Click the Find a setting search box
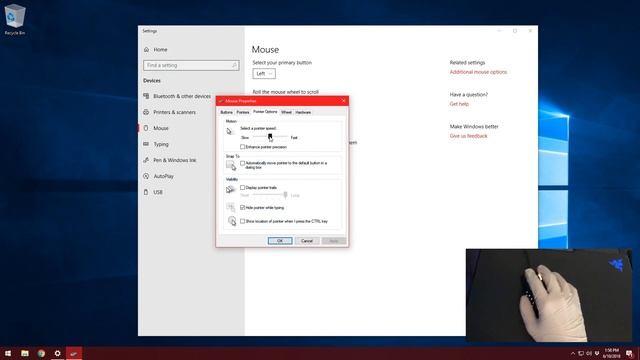 191,65
